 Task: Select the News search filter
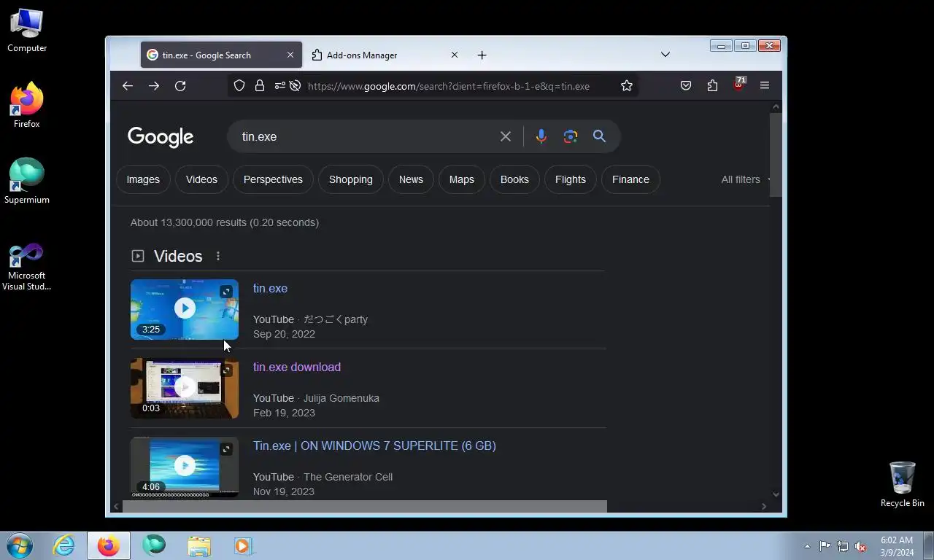[x=411, y=179]
